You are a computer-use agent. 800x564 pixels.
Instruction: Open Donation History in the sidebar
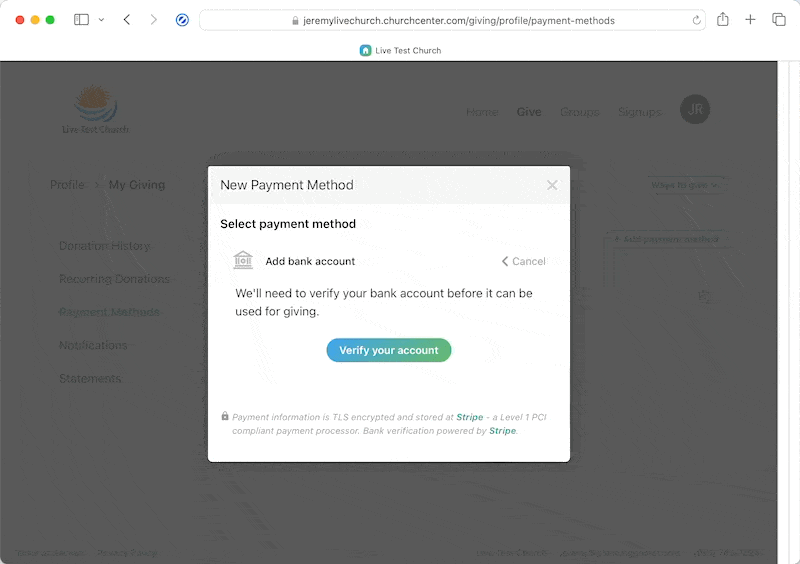click(104, 246)
